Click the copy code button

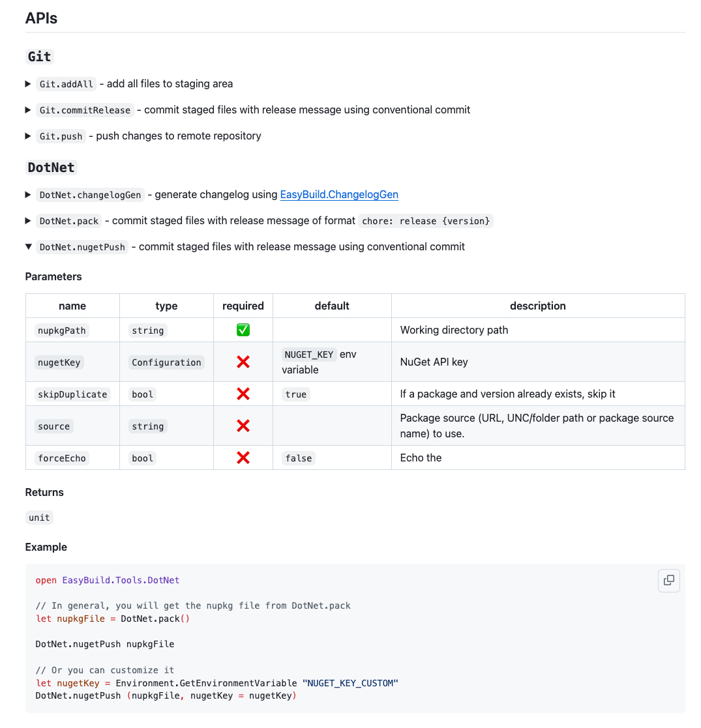coord(668,580)
